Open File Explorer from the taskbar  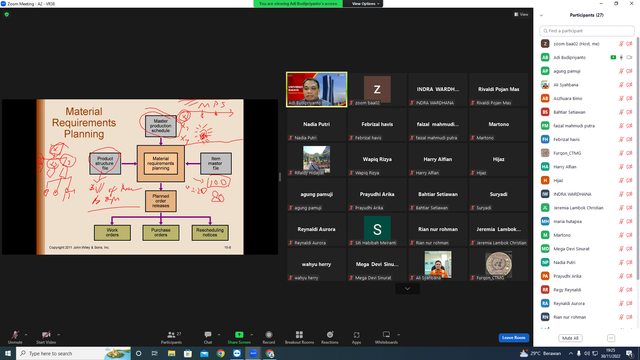(x=171, y=353)
